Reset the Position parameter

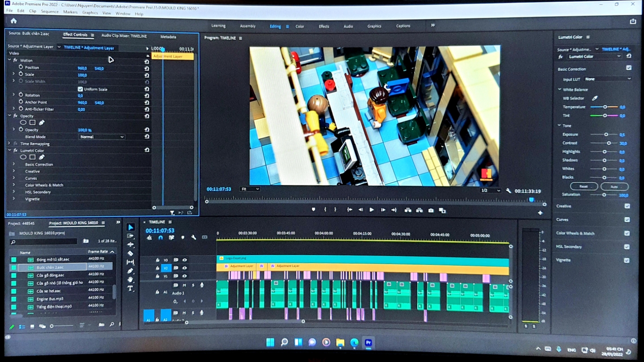coord(147,68)
